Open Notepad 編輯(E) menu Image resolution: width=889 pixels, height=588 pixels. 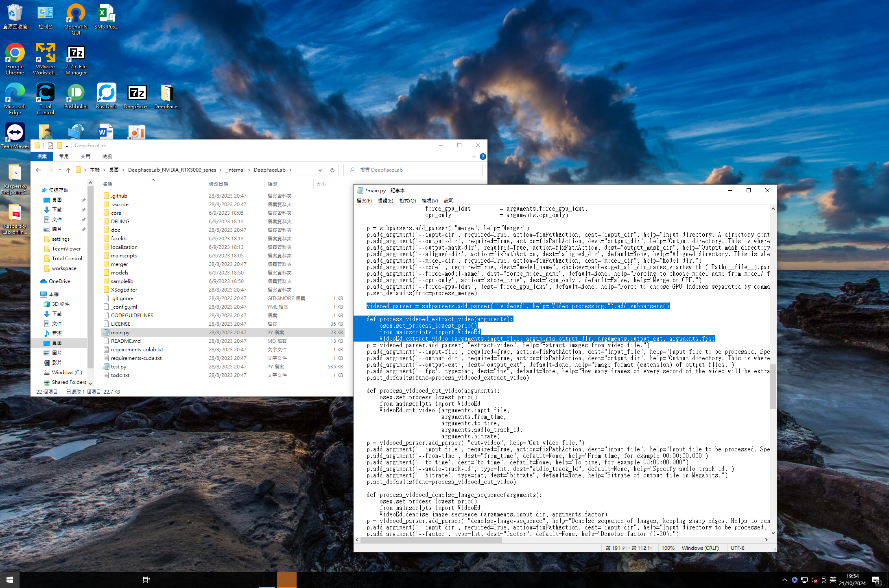pos(385,201)
